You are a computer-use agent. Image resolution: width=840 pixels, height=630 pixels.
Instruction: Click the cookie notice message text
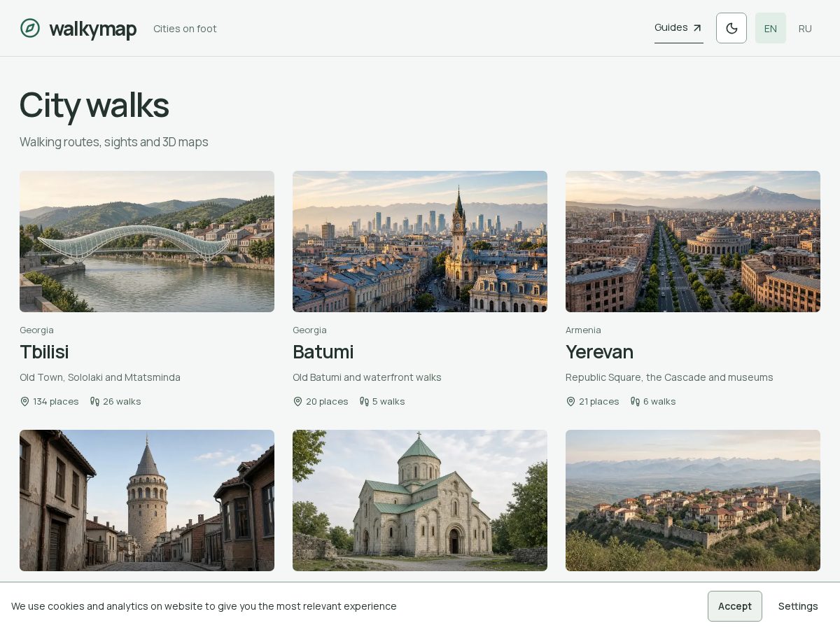[x=204, y=606]
